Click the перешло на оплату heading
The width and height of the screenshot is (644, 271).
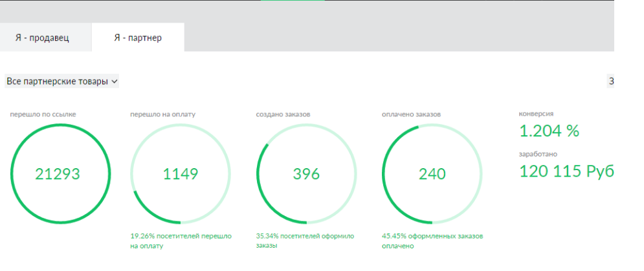[162, 114]
